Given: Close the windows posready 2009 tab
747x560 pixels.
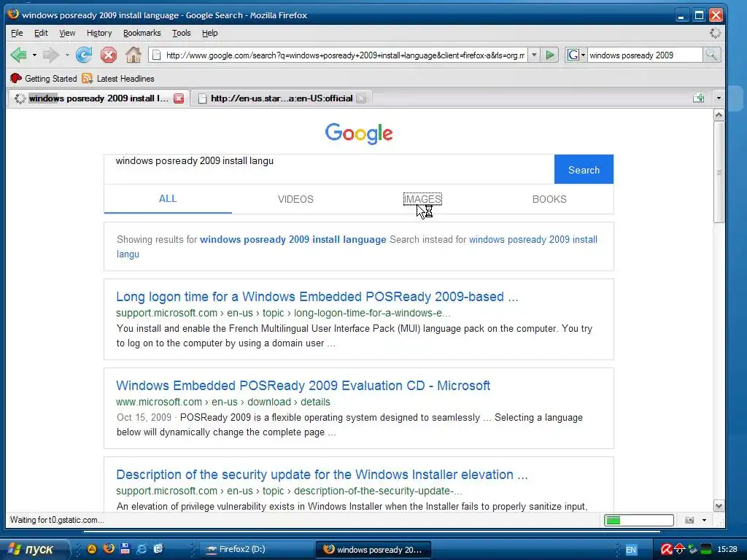Looking at the screenshot, I should click(179, 98).
